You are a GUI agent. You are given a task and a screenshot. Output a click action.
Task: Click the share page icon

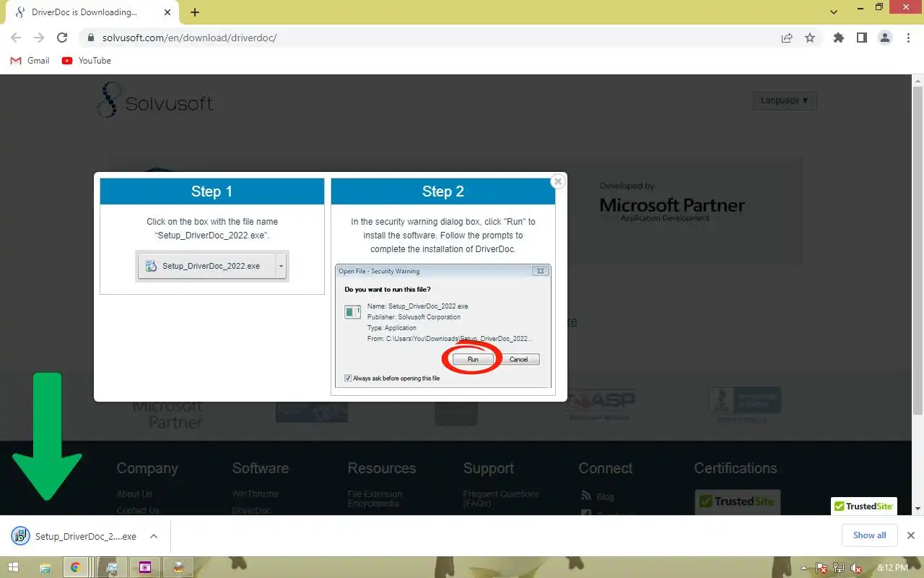pyautogui.click(x=787, y=38)
